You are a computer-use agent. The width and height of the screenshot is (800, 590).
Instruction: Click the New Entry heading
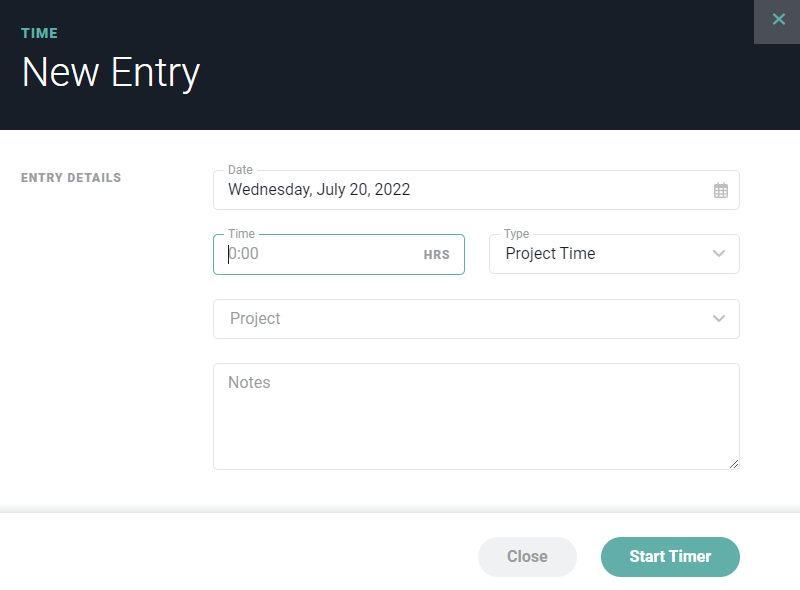[x=111, y=73]
